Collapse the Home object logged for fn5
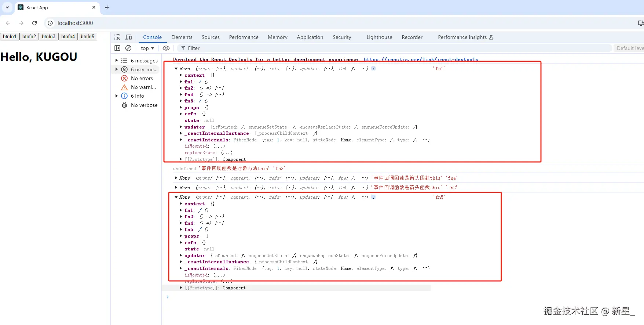 click(x=176, y=197)
